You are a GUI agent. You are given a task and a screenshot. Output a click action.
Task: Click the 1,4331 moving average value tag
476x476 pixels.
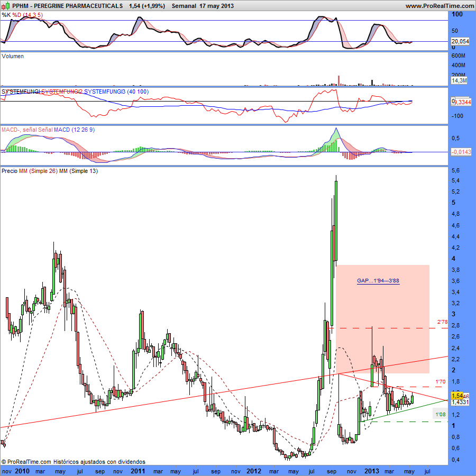pos(460,402)
